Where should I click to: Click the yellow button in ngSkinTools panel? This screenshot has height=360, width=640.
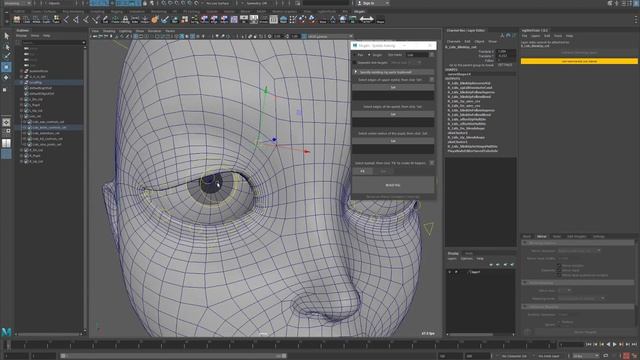click(579, 61)
